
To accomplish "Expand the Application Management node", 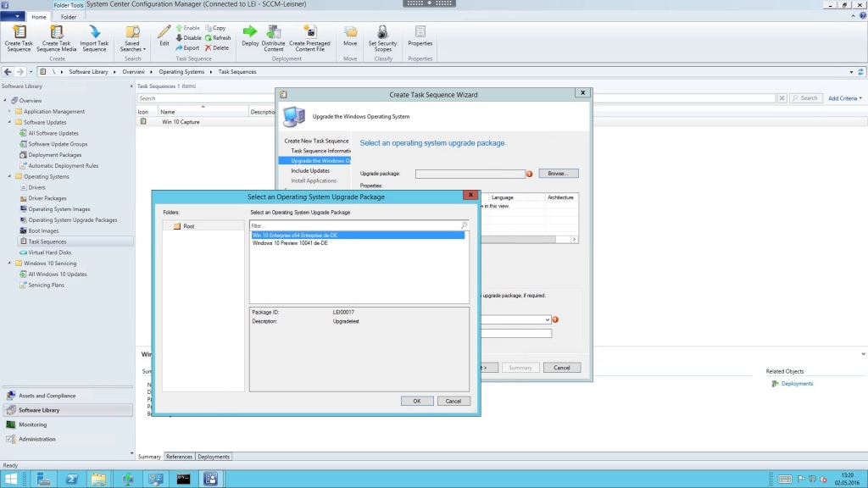I will [9, 111].
